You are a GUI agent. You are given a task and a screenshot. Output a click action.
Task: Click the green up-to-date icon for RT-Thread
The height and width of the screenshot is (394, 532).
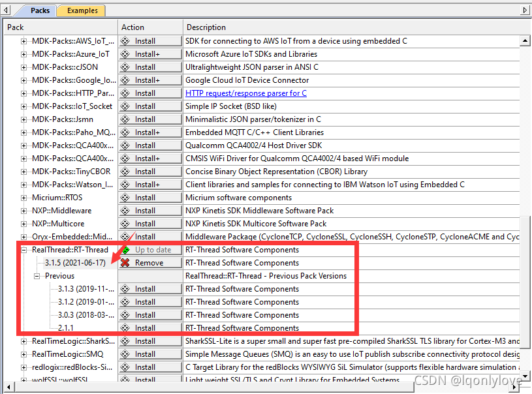[x=126, y=250]
